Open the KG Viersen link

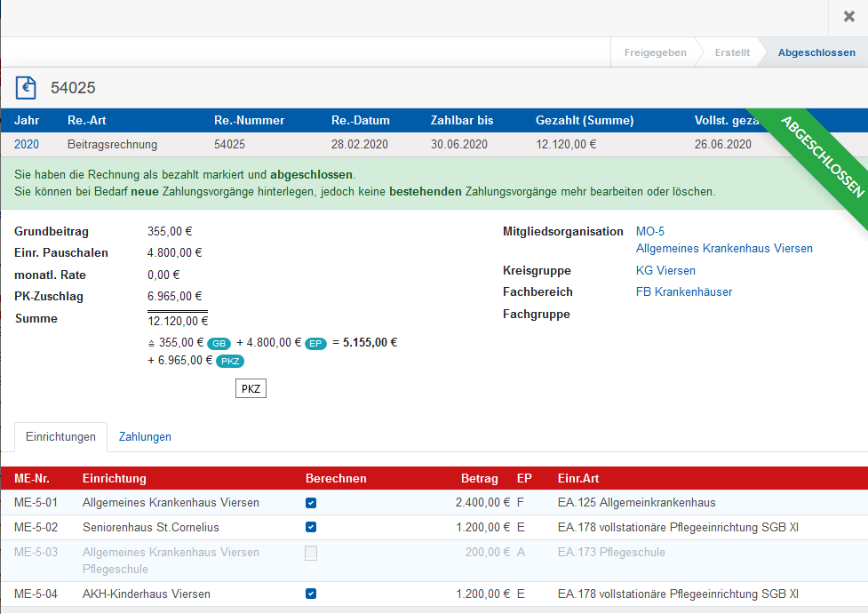(665, 270)
